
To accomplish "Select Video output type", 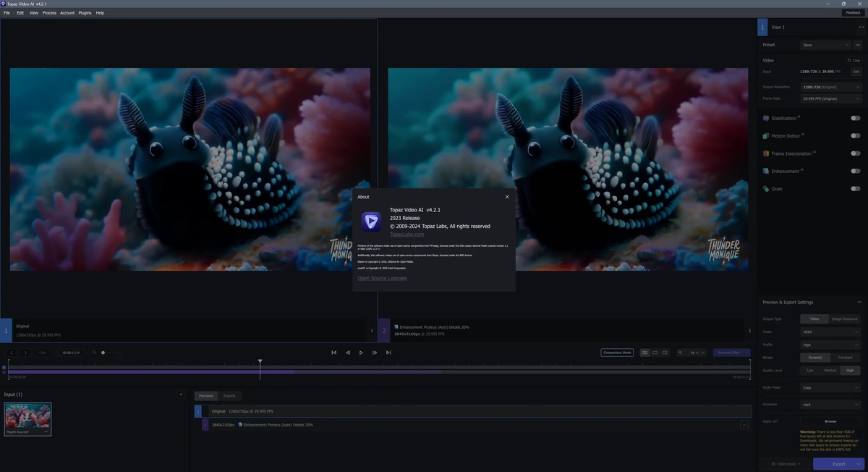I will [x=814, y=319].
